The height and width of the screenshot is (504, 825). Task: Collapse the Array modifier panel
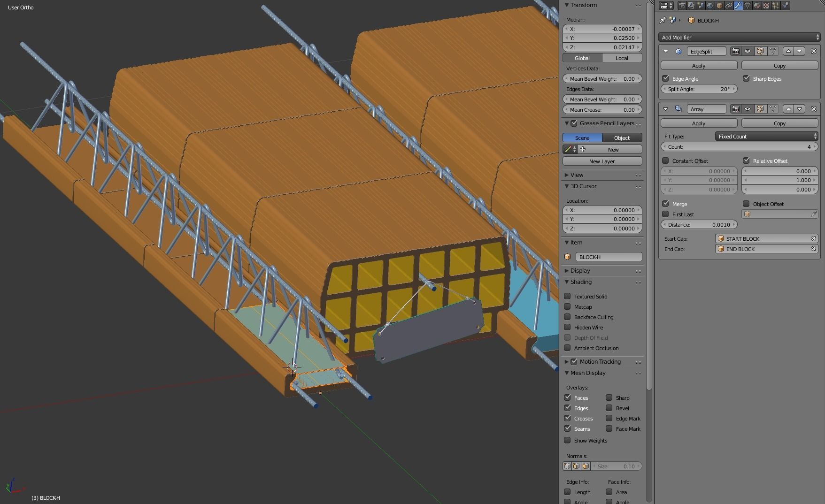pyautogui.click(x=666, y=109)
